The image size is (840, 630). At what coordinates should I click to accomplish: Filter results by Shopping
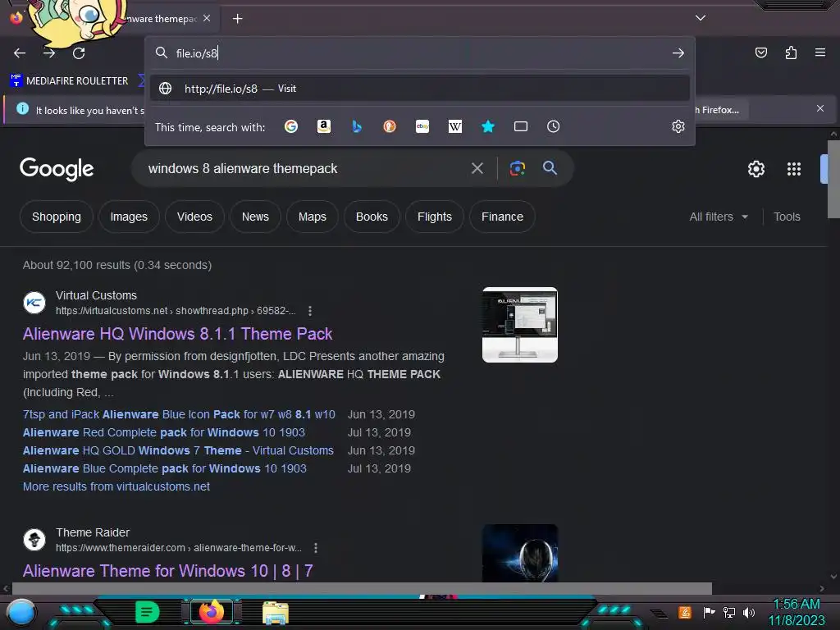(57, 217)
